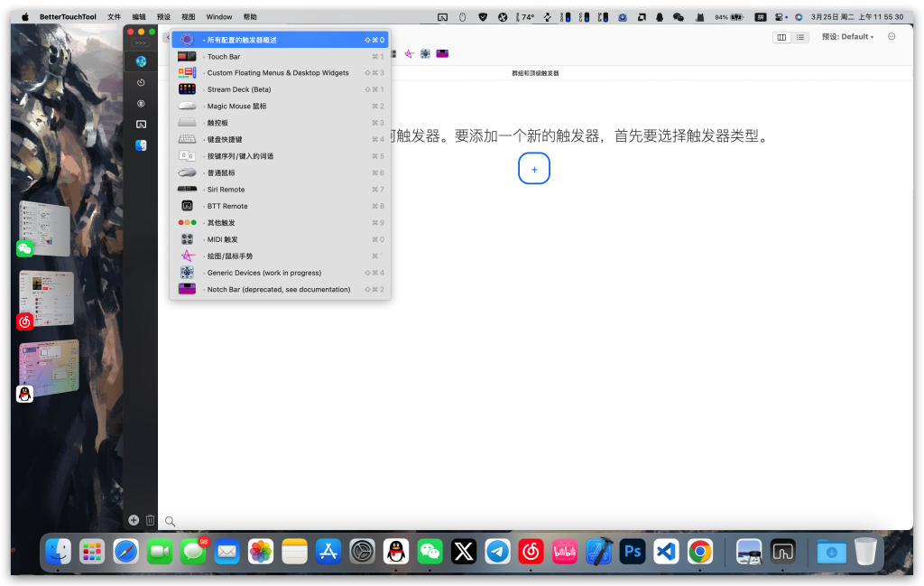Open the 编辑 menu
The width and height of the screenshot is (924, 586).
[x=139, y=17]
